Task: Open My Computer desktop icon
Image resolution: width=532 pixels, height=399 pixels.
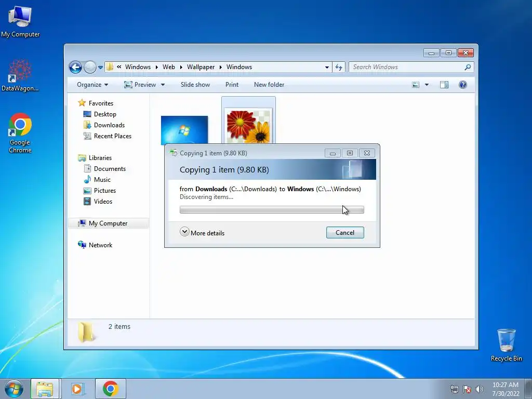Action: tap(20, 21)
